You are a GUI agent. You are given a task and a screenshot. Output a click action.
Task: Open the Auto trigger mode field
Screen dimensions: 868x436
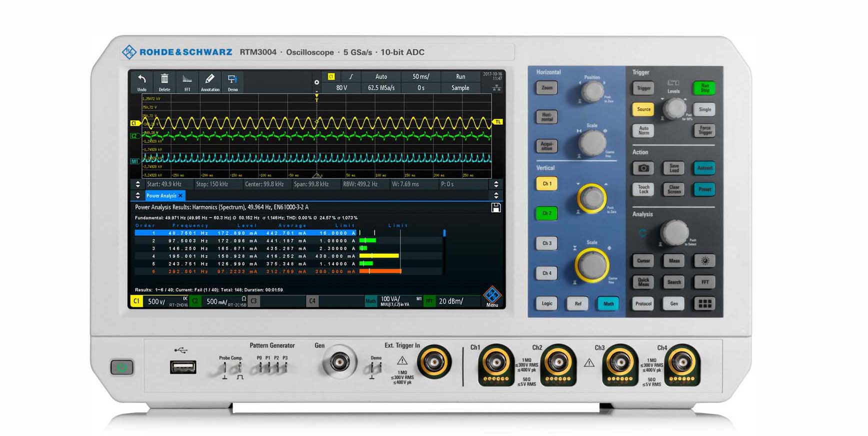pos(381,77)
